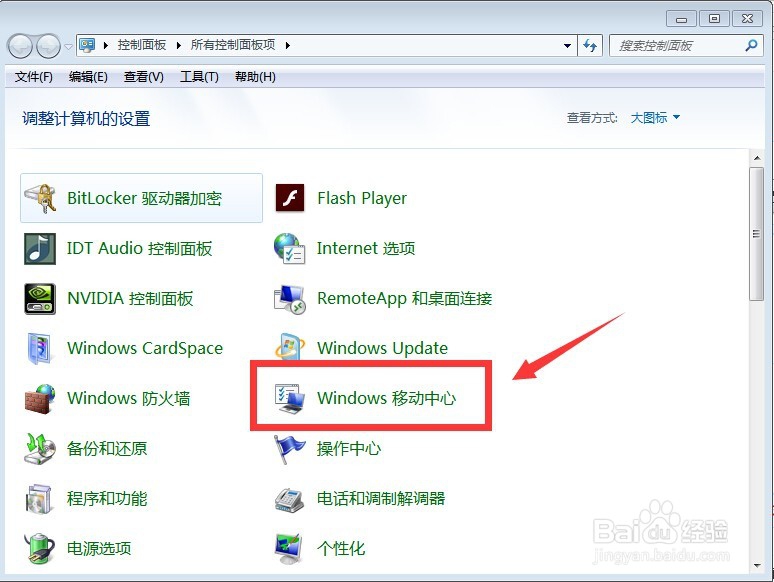The image size is (774, 582).
Task: Click the Internet 选项 label
Action: coord(366,248)
